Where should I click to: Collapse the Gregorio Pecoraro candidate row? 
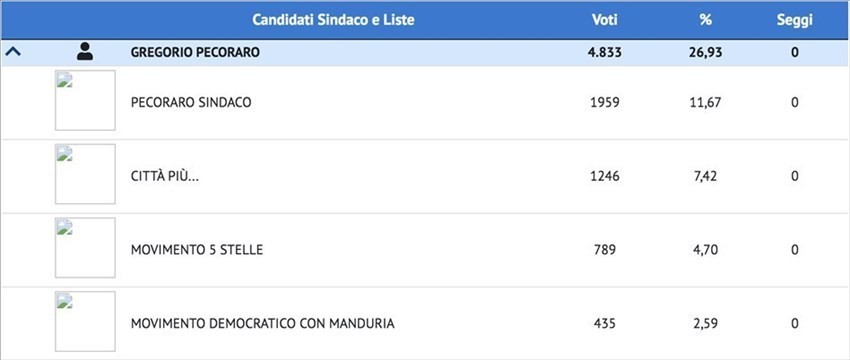tap(13, 53)
